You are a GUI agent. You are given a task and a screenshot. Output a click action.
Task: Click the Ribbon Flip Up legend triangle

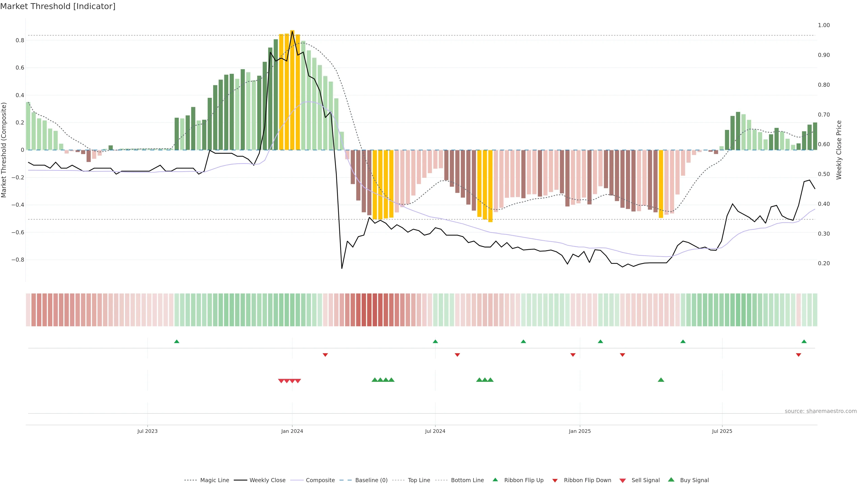(x=495, y=480)
